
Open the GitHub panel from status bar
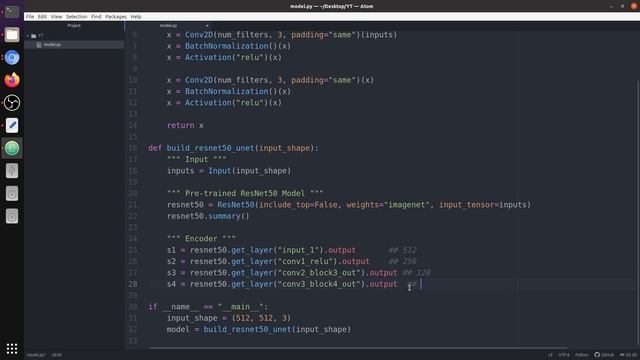604,355
